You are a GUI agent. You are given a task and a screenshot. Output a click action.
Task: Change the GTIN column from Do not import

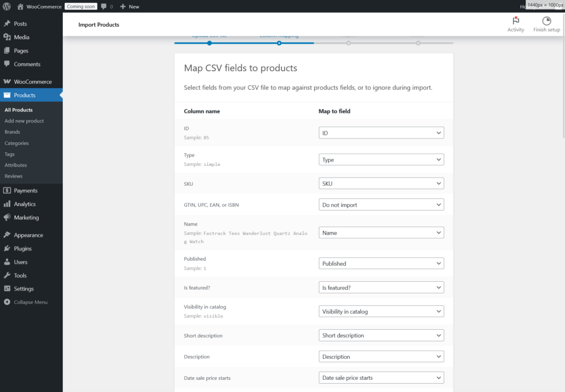point(381,204)
